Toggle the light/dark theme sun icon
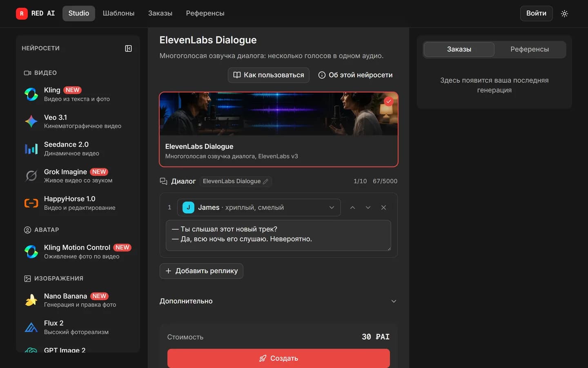Image resolution: width=588 pixels, height=368 pixels. (564, 13)
